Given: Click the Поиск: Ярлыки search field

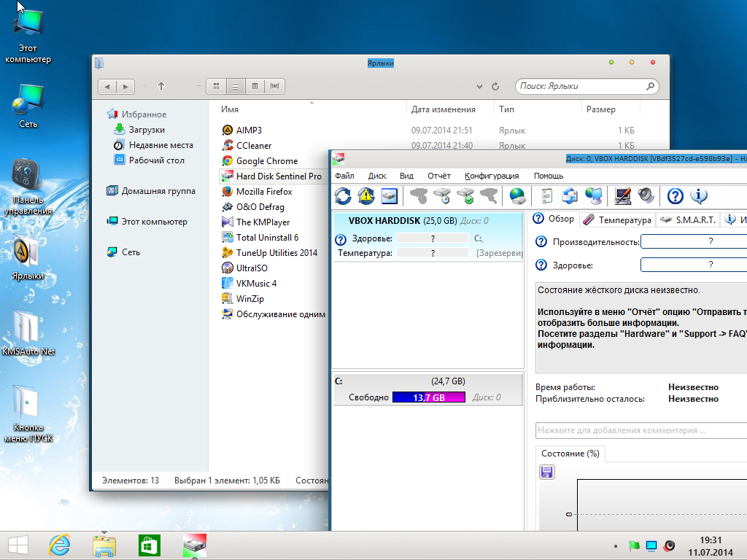Looking at the screenshot, I should click(x=587, y=86).
